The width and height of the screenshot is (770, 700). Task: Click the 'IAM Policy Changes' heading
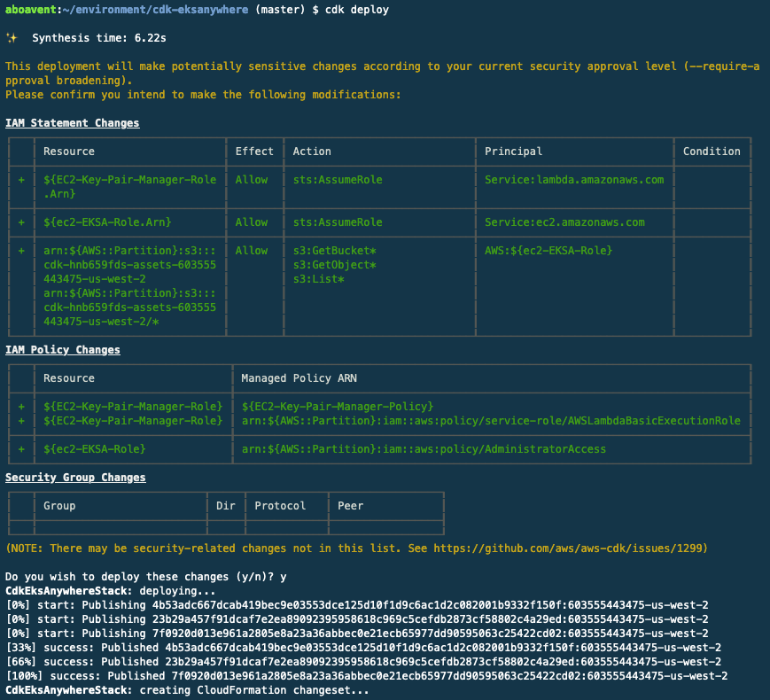tap(62, 350)
